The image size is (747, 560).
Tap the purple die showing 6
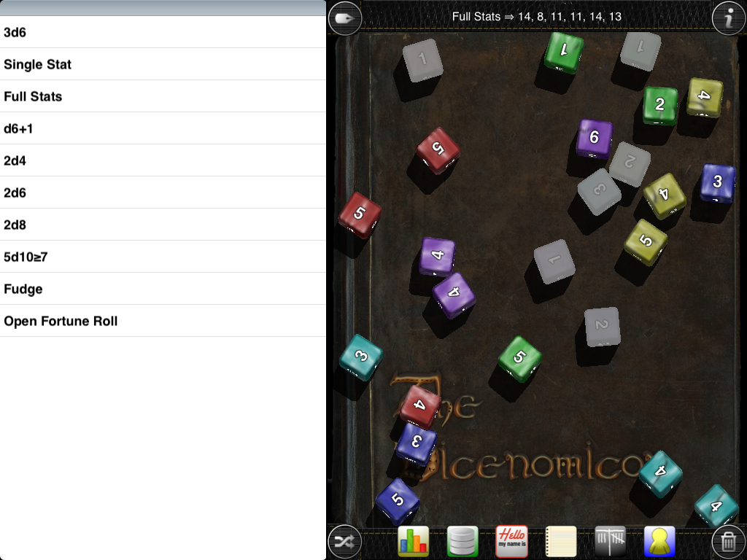click(x=594, y=138)
